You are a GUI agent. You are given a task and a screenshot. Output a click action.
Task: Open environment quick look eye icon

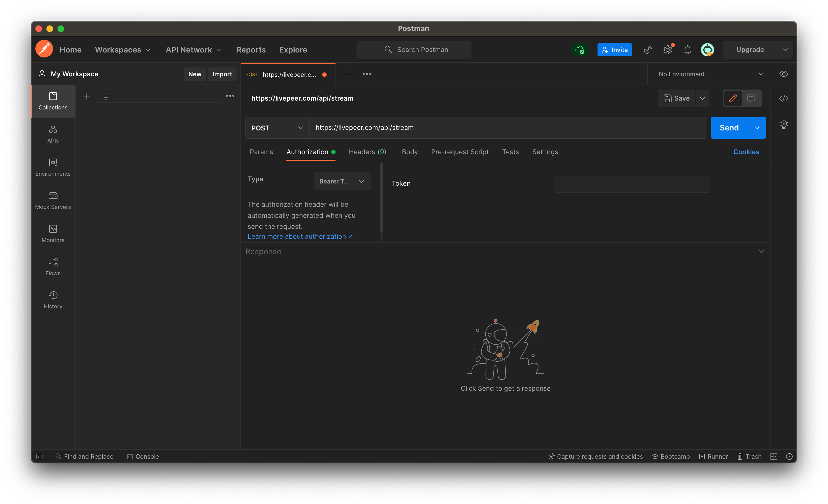tap(783, 74)
